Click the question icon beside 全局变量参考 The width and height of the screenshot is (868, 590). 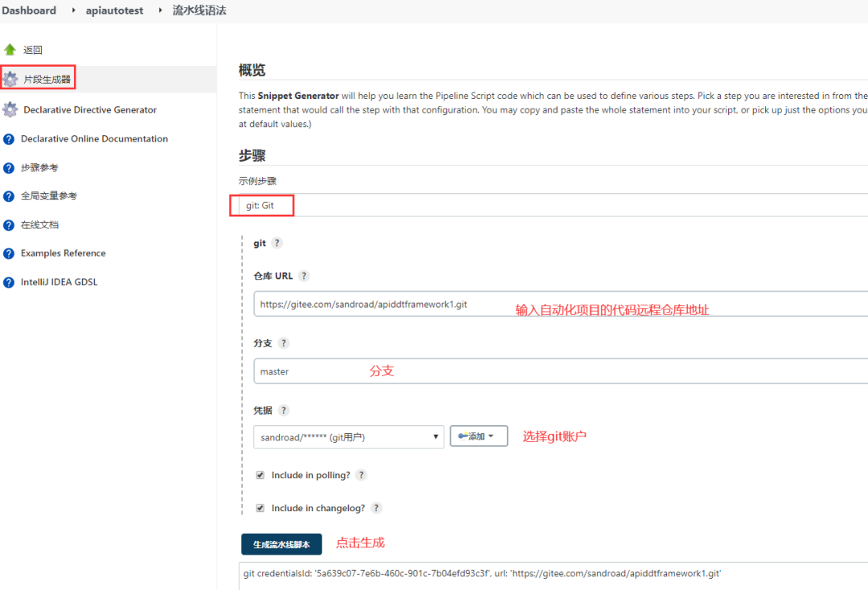(9, 196)
